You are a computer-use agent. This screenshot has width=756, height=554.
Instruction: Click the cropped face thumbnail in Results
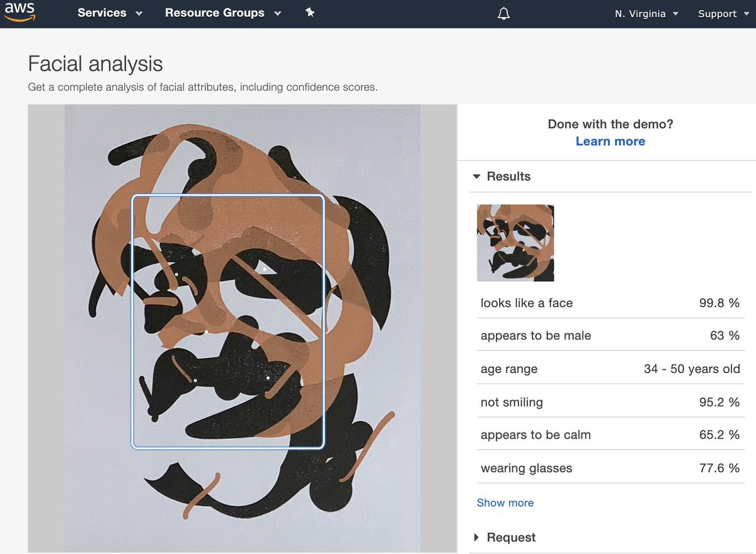[515, 243]
